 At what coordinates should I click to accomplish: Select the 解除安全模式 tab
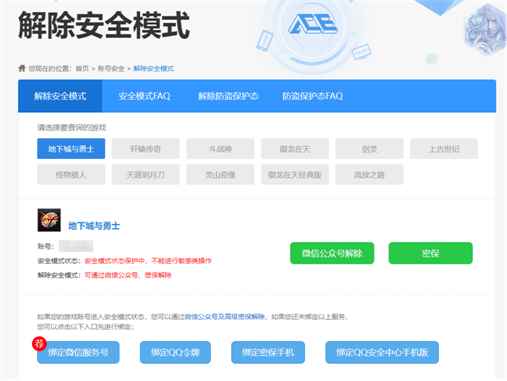60,96
